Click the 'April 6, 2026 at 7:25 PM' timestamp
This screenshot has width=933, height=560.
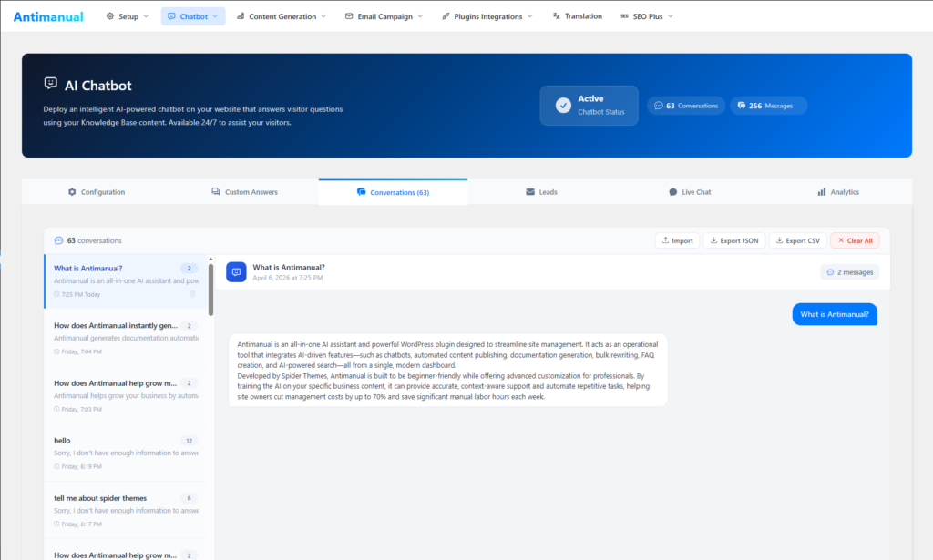tap(287, 278)
